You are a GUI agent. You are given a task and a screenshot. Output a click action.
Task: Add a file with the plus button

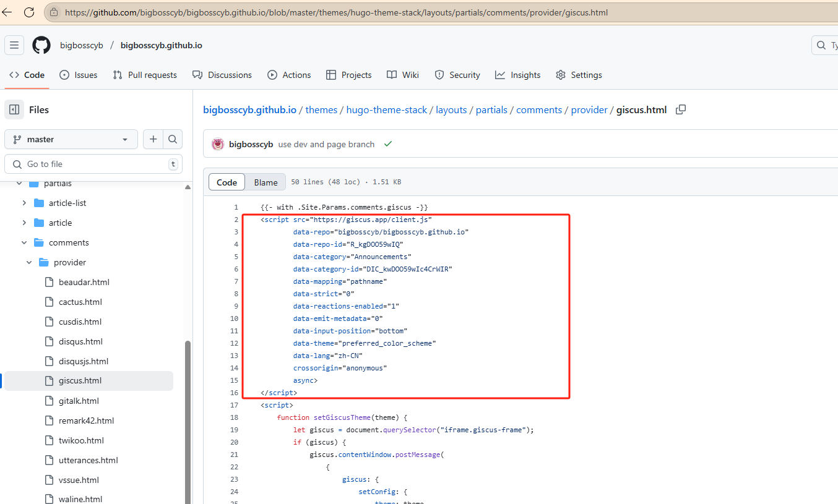tap(153, 139)
